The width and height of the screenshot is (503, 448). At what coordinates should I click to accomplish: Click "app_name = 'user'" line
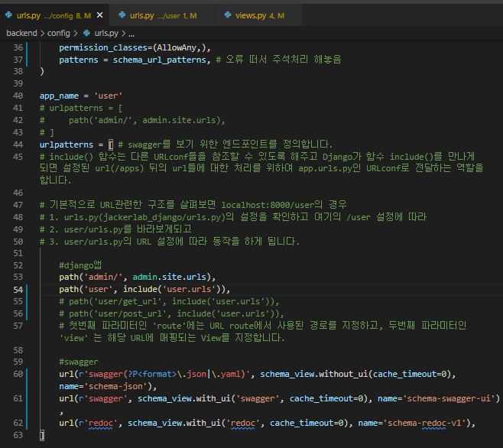(81, 96)
